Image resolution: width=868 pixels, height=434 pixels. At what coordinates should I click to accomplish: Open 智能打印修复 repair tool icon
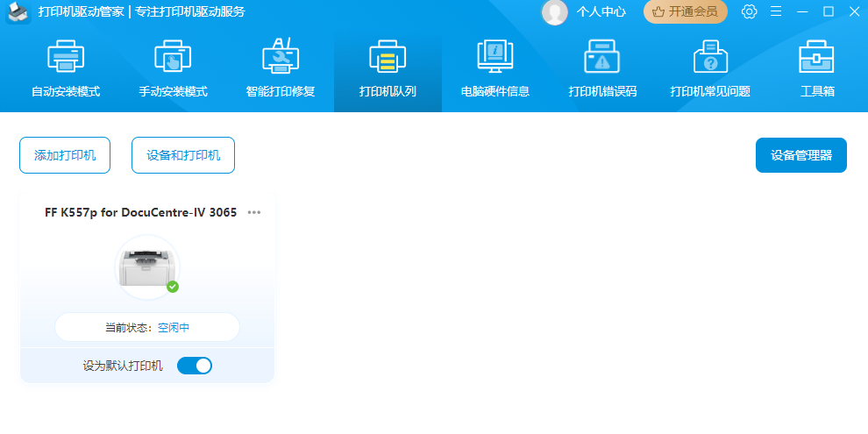tap(281, 57)
